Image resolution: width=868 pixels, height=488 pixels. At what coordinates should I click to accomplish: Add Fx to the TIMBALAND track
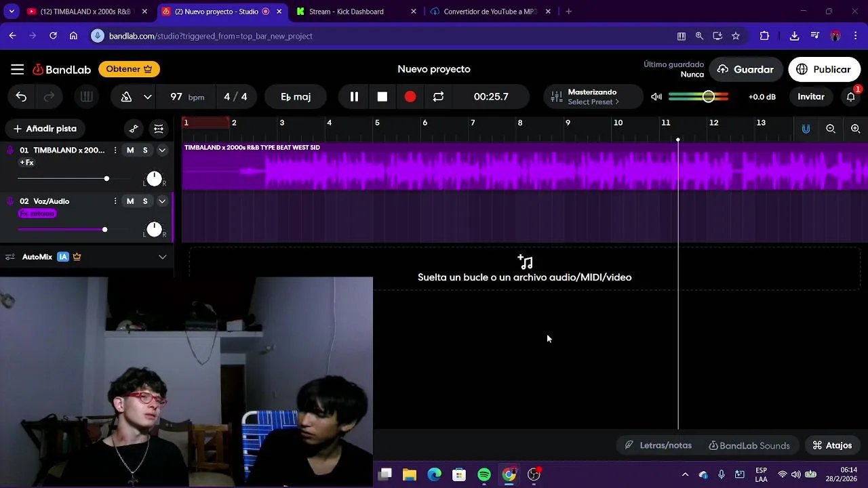click(x=27, y=163)
